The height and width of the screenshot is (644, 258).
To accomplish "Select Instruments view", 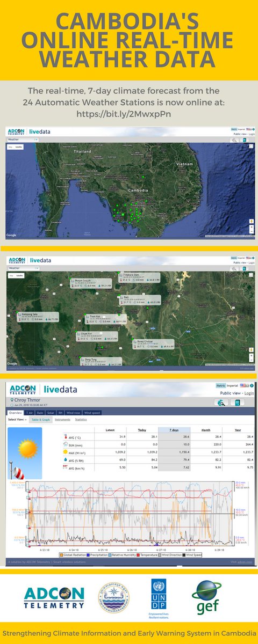I will [62, 420].
